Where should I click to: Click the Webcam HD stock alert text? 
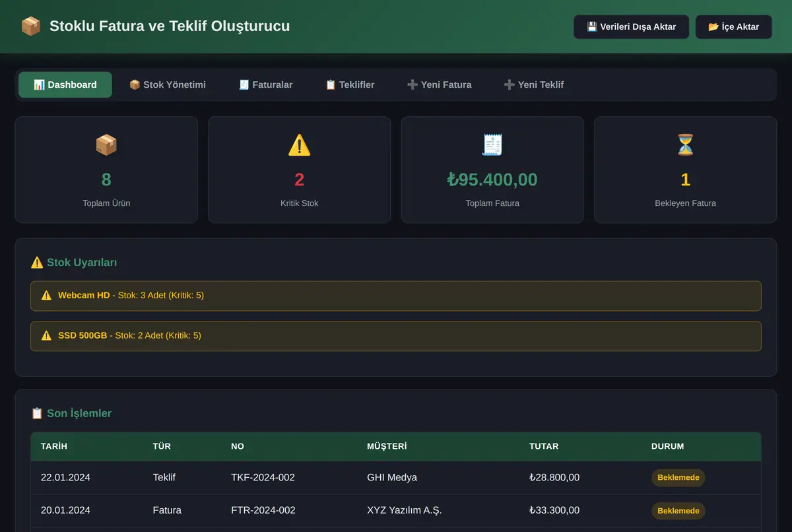[x=131, y=296]
